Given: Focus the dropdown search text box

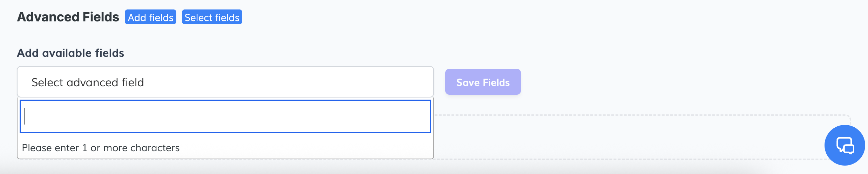Looking at the screenshot, I should 225,116.
